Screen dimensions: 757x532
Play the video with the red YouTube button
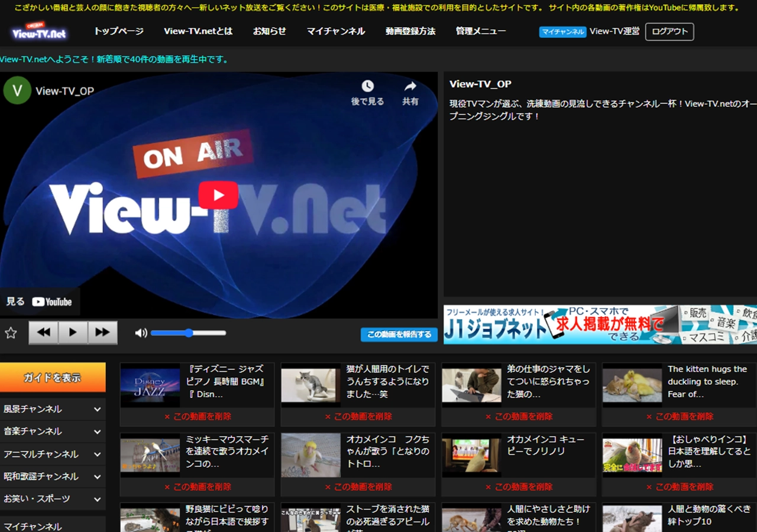tap(218, 195)
